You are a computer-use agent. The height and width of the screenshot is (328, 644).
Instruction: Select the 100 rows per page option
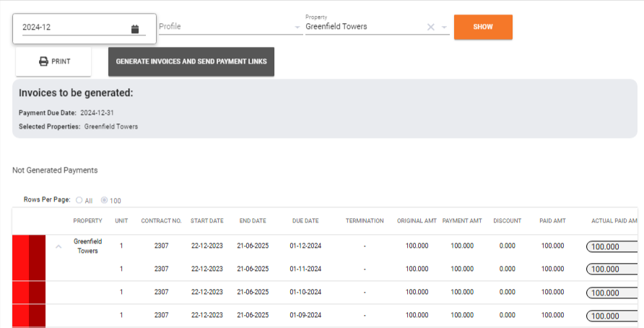tap(104, 200)
